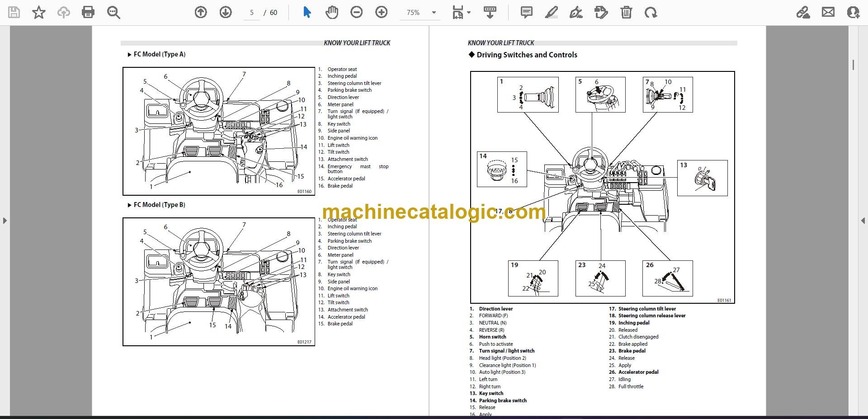Edit the current page number field
The width and height of the screenshot is (868, 419).
tap(252, 13)
